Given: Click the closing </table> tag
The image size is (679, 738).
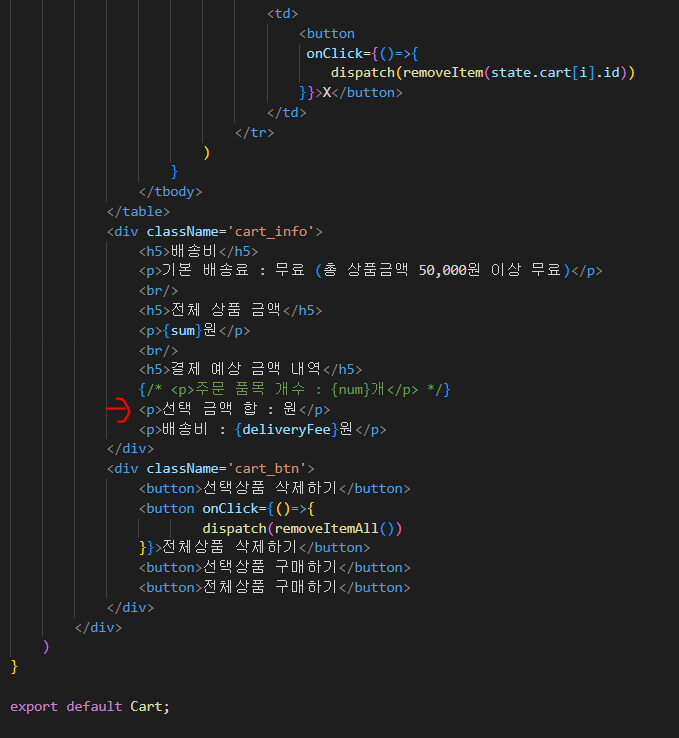Looking at the screenshot, I should click(x=138, y=211).
